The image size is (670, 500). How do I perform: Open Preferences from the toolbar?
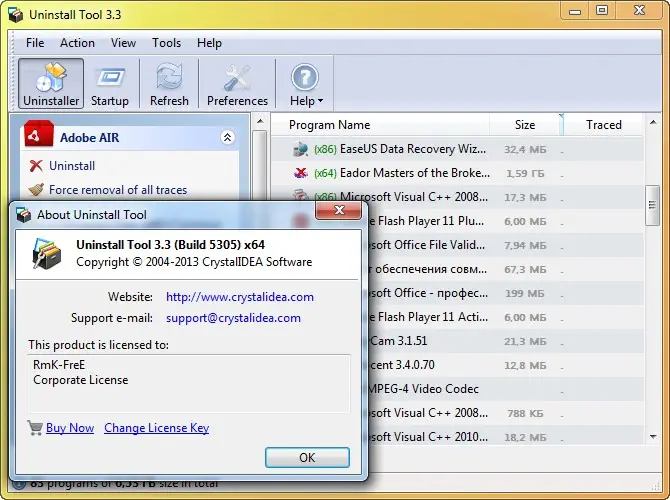click(x=237, y=83)
